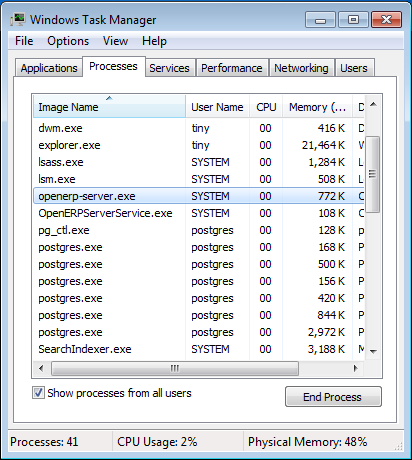Select the lsass.exe process
The height and width of the screenshot is (460, 412).
(x=199, y=162)
